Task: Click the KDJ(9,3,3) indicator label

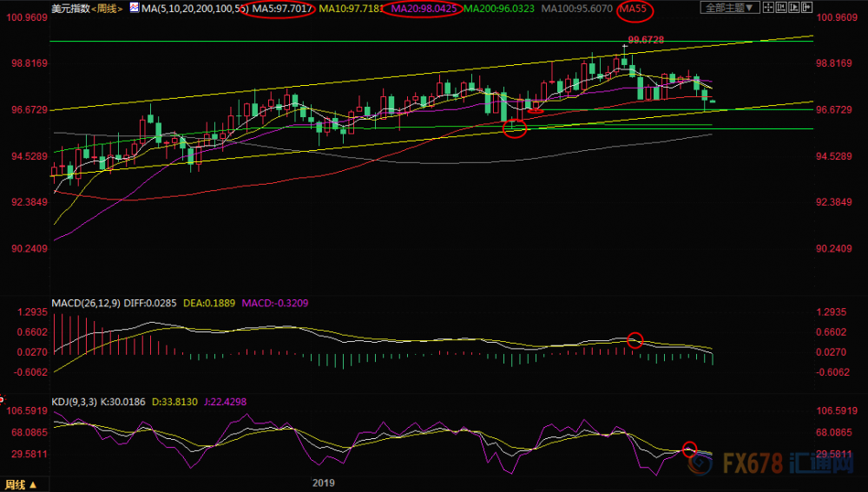Action: 73,402
